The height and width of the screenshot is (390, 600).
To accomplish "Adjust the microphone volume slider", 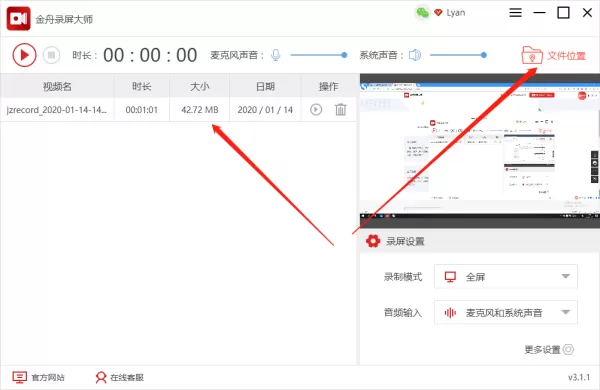I will click(x=318, y=55).
